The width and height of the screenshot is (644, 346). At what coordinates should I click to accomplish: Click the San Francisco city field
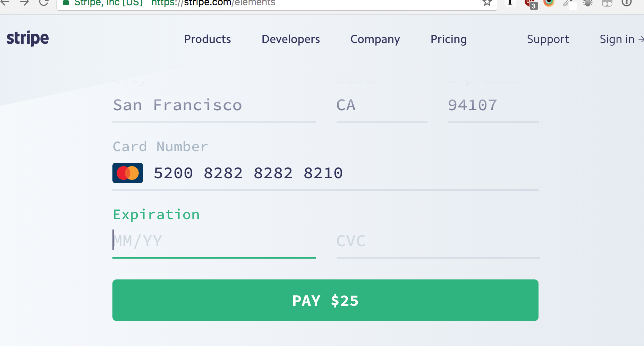point(214,105)
